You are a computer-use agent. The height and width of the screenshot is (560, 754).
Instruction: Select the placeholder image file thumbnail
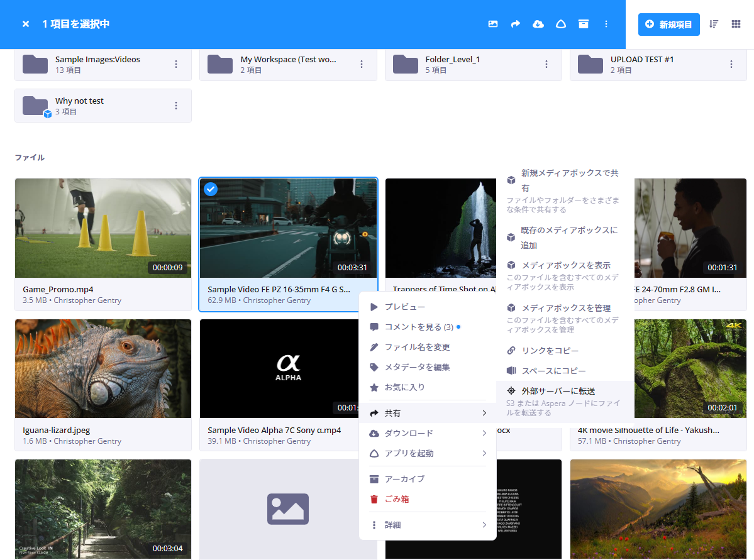click(279, 509)
